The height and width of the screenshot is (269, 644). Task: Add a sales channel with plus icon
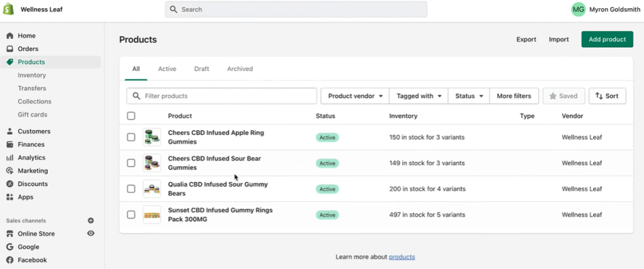[x=91, y=220]
